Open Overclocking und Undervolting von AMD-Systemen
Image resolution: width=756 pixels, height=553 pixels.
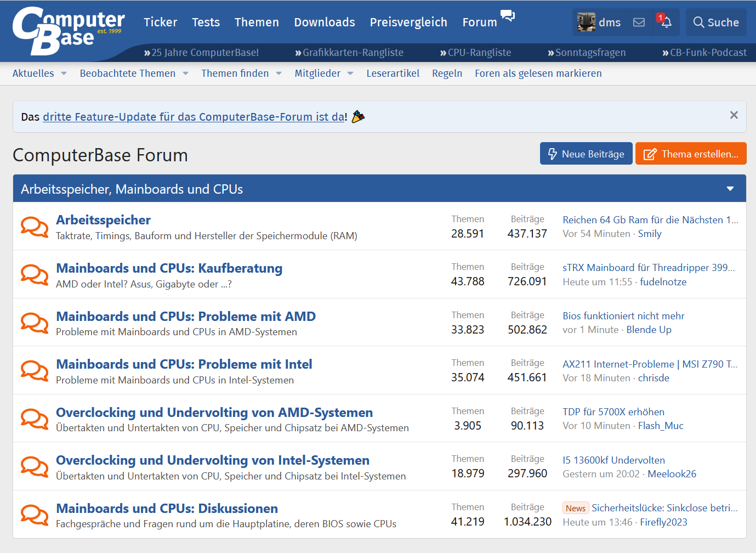214,413
